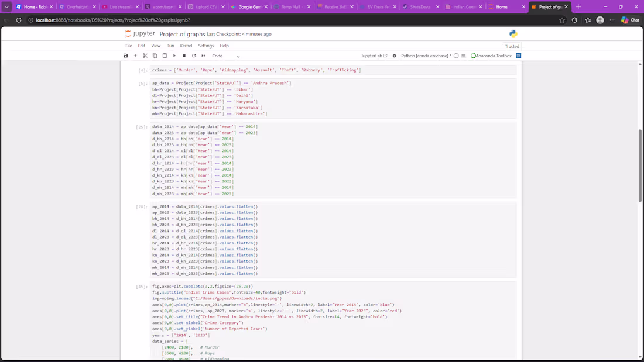Interrupt the kernel with the stop icon
The width and height of the screenshot is (644, 362).
tap(184, 56)
